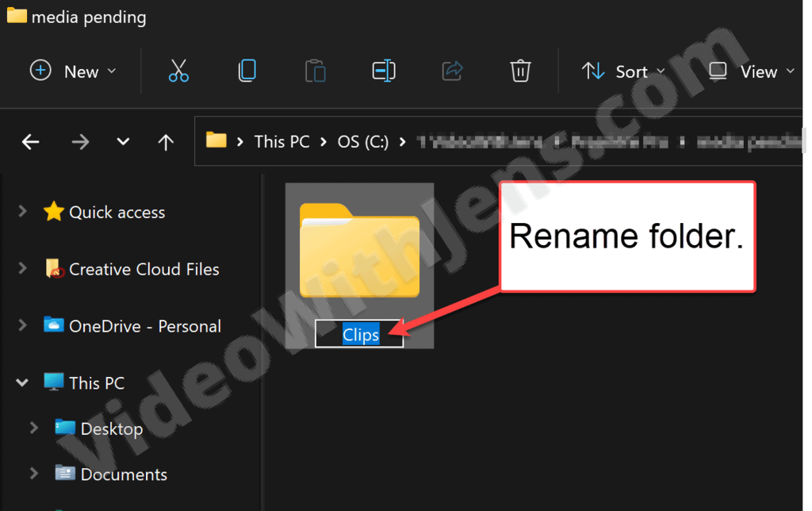Open the chevron after This PC breadcrumb
Screen dimensions: 812x511
point(324,141)
